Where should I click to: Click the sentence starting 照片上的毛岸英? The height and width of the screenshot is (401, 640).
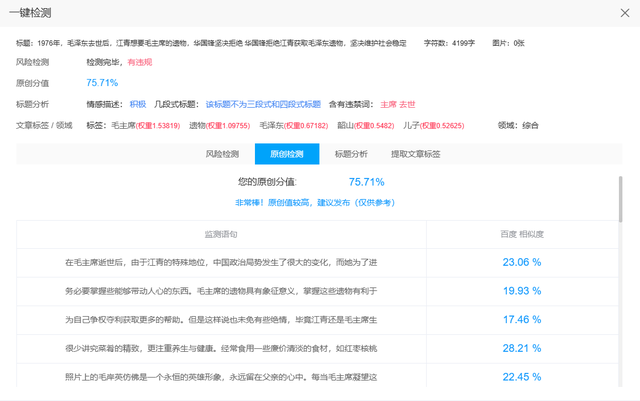(x=221, y=377)
